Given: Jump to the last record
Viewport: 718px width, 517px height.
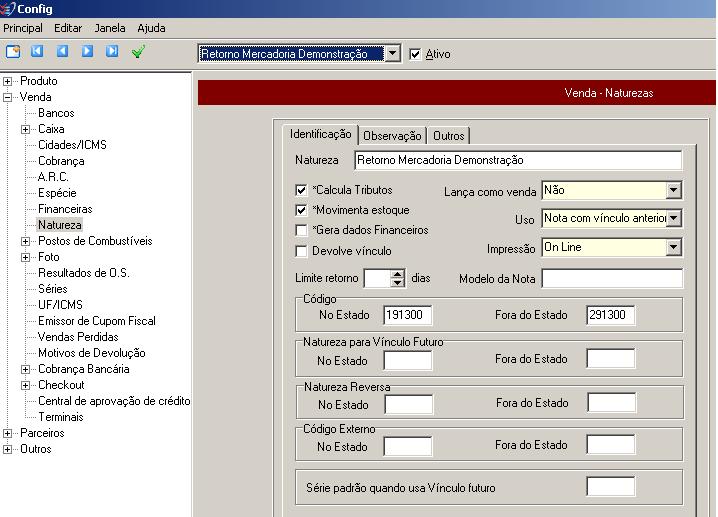Looking at the screenshot, I should point(112,51).
